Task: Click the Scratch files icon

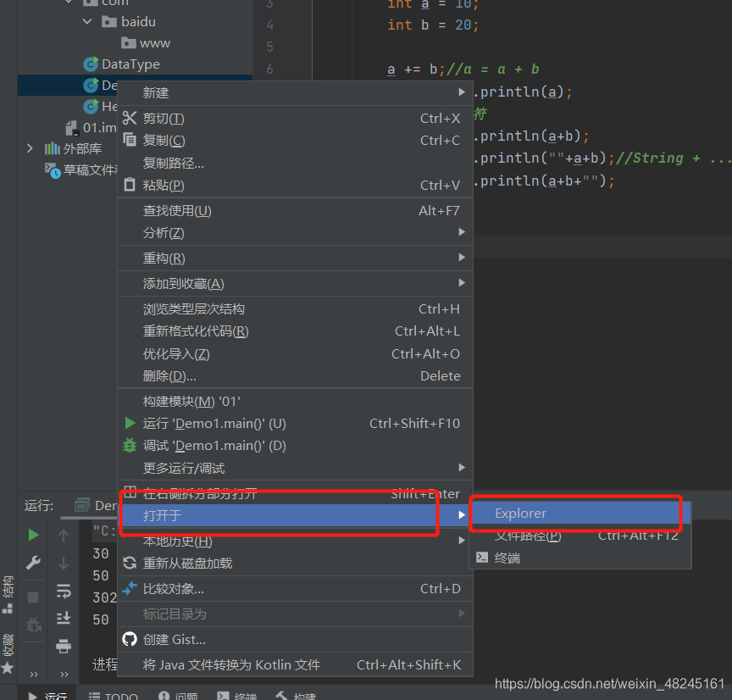Action: pos(53,170)
